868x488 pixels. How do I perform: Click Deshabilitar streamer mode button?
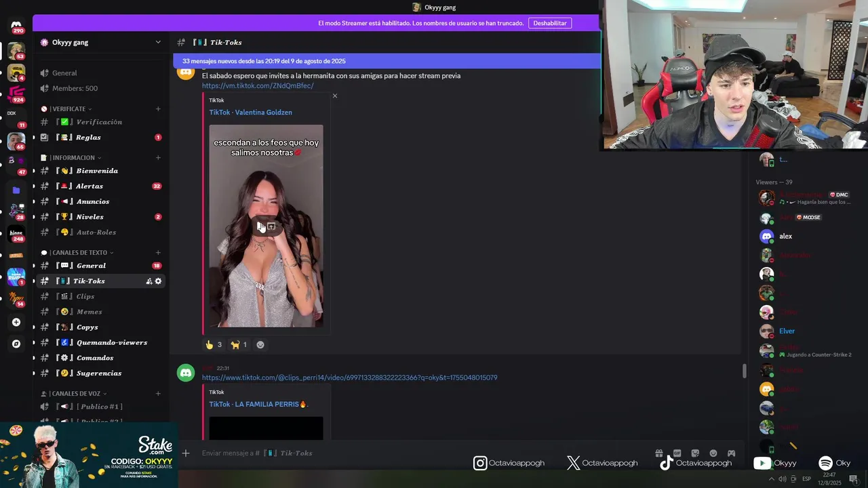click(550, 23)
